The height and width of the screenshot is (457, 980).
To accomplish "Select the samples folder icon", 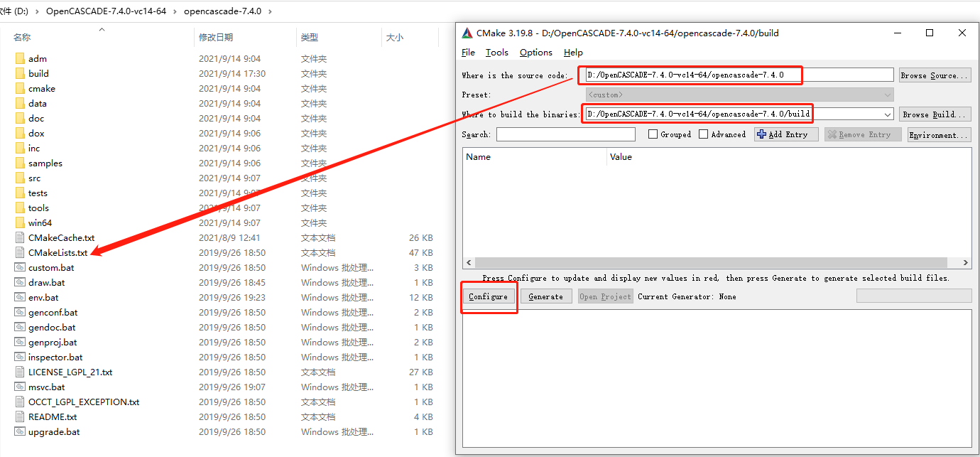I will tap(20, 163).
